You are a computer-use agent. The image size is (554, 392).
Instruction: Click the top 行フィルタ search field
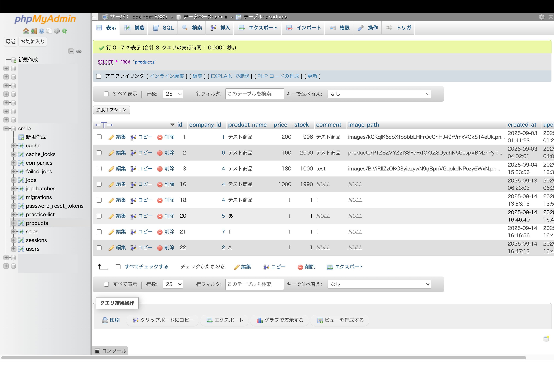(254, 94)
